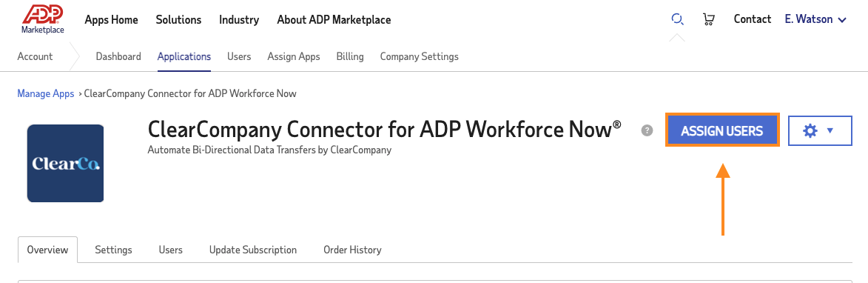
Task: Open the Solutions menu
Action: pyautogui.click(x=179, y=20)
